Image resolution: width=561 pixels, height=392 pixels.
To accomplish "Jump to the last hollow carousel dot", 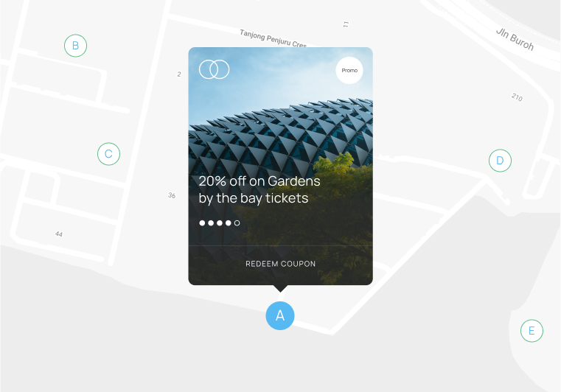I will point(237,223).
